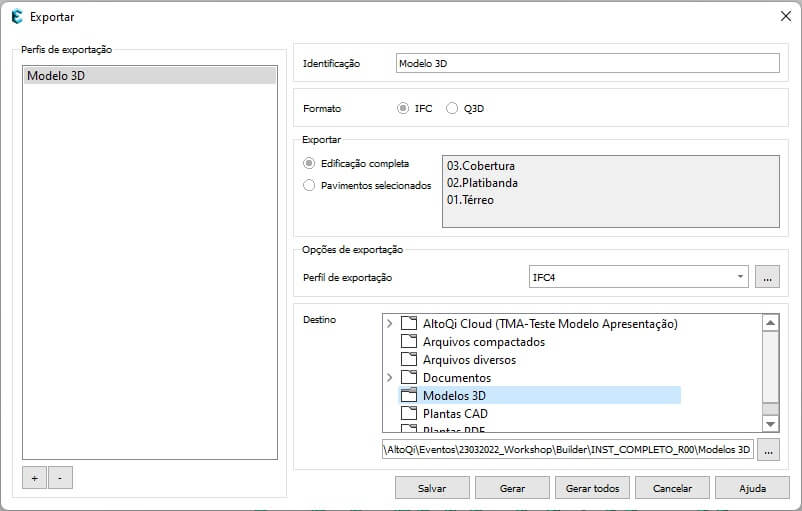
Task: Select the Modelo 3D export profile
Action: (150, 76)
